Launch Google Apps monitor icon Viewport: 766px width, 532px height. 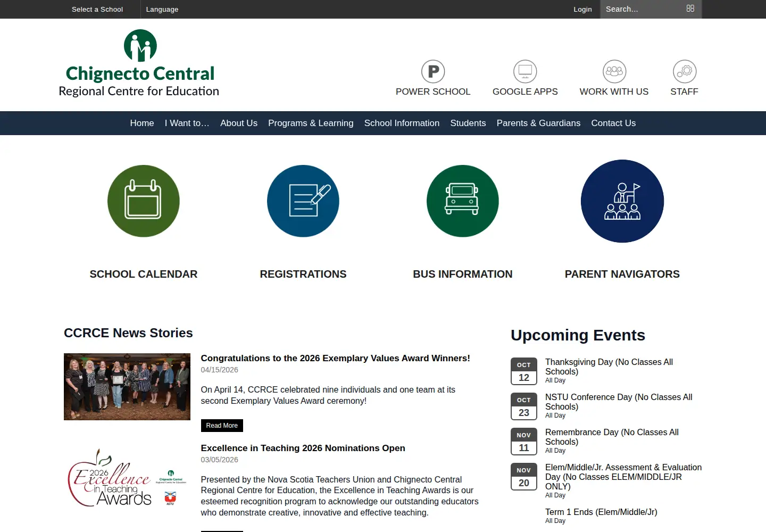(525, 71)
